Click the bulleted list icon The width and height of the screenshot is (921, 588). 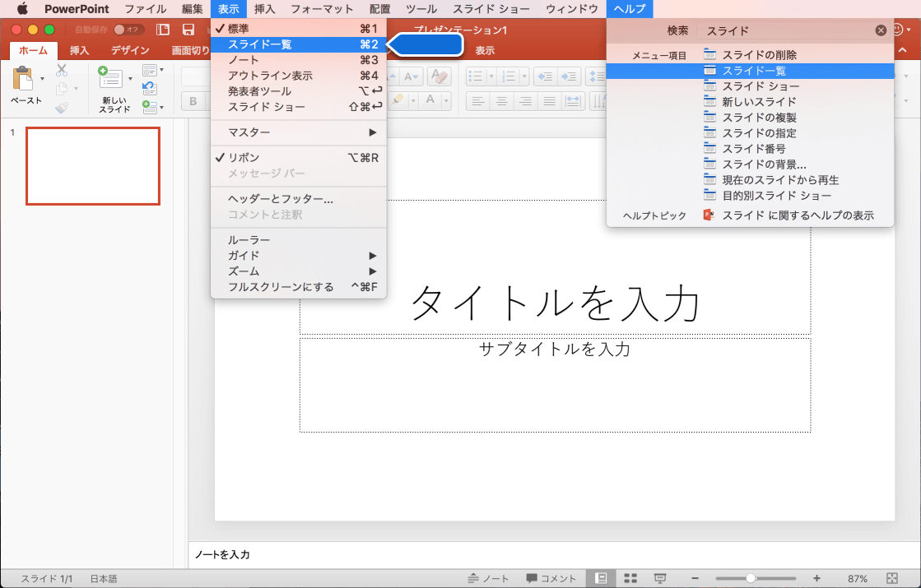(x=477, y=76)
